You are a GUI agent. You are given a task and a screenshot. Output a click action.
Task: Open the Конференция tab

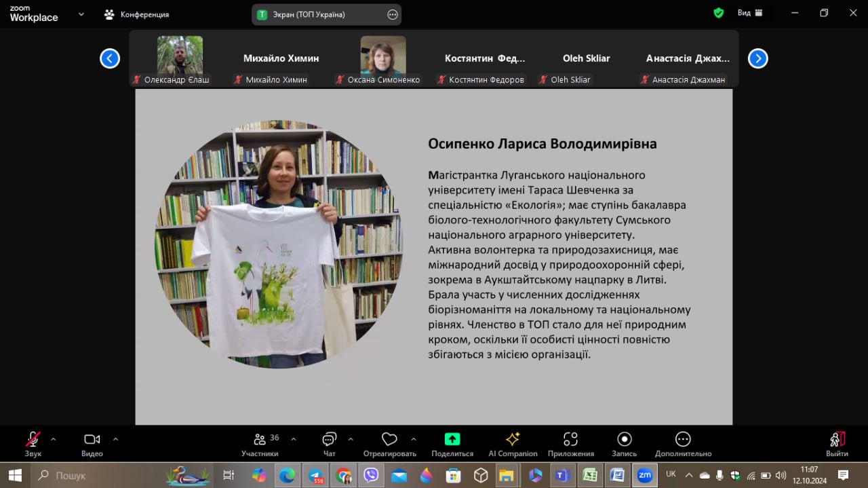point(136,14)
